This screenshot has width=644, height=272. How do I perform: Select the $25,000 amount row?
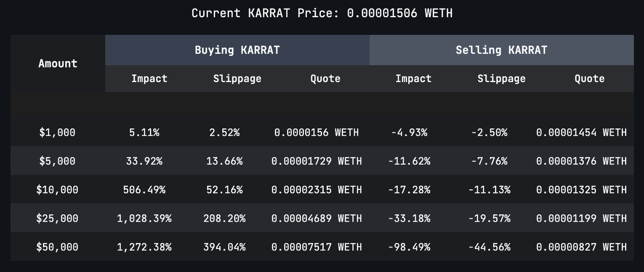pos(57,218)
